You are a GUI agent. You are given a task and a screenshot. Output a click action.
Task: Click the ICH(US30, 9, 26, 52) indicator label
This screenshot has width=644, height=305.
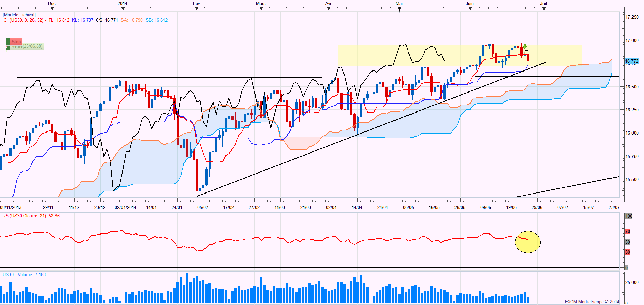coord(23,20)
